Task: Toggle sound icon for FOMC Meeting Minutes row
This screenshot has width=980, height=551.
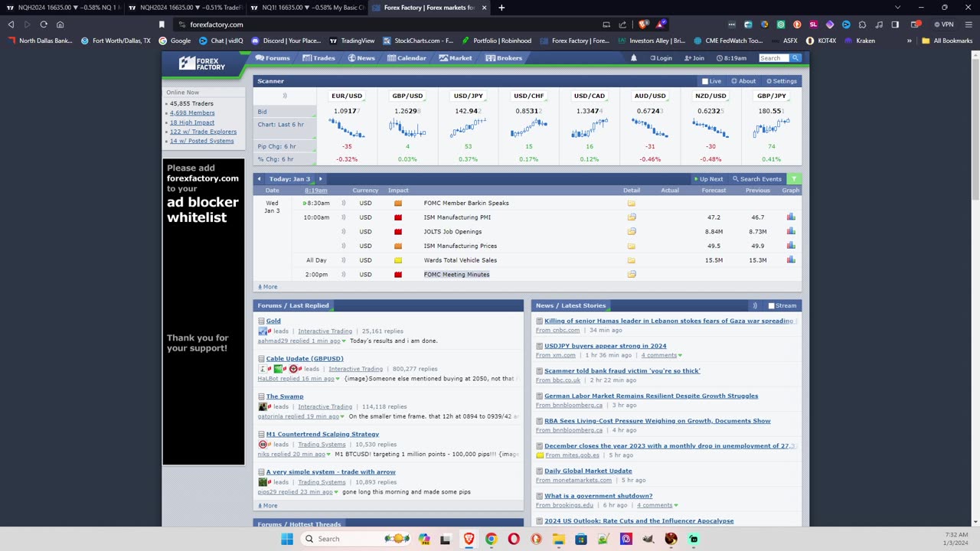Action: (343, 275)
